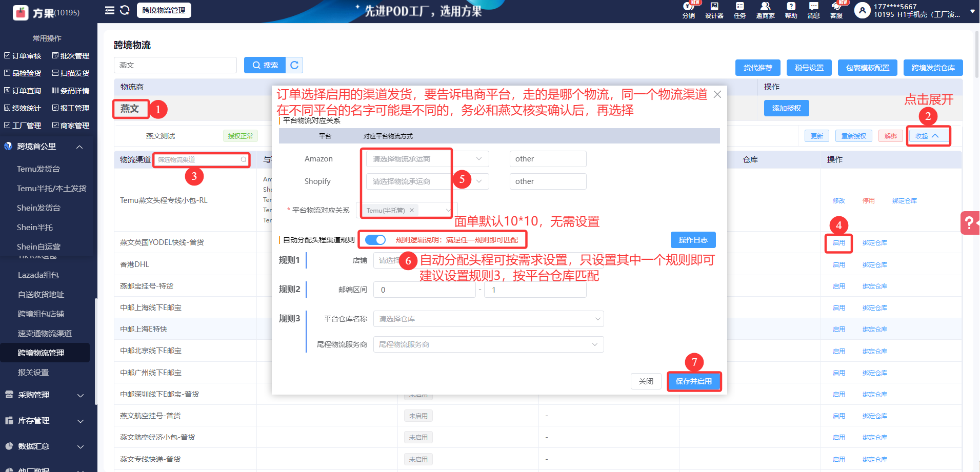Go to Temu发货台 in sidebar
The width and height of the screenshot is (980, 472).
coord(38,169)
